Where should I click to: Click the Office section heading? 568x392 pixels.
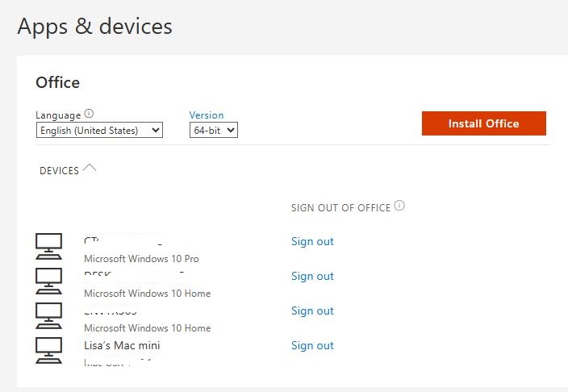58,82
